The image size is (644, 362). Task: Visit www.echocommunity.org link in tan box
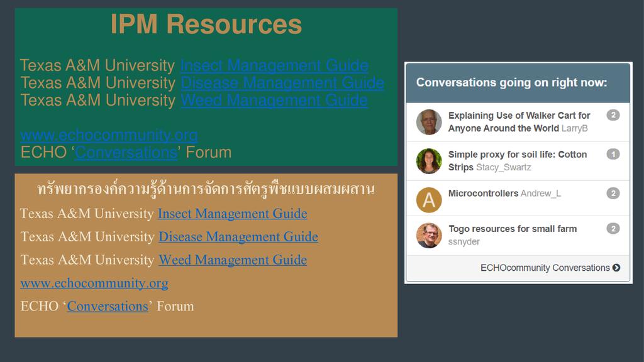tap(94, 283)
